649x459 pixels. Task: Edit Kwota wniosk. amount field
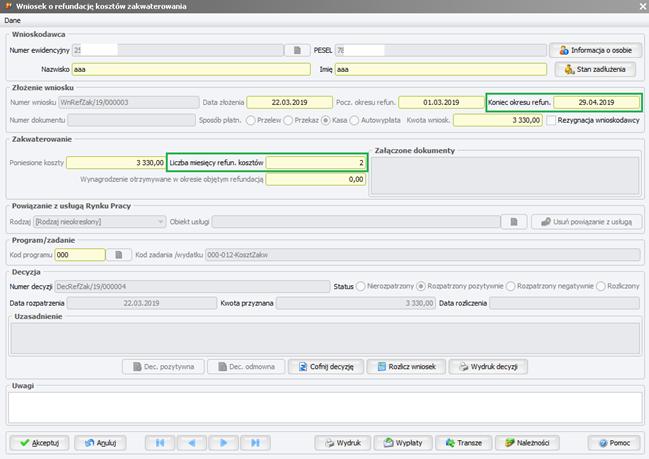[x=498, y=120]
